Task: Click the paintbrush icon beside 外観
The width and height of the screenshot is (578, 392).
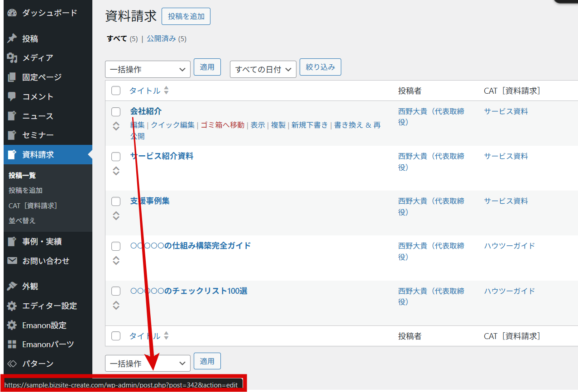Action: point(12,287)
